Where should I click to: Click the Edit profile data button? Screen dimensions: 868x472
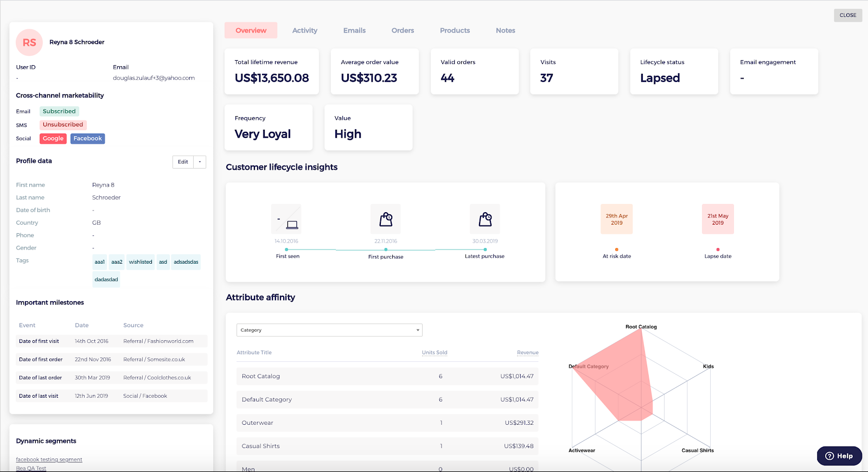tap(183, 162)
